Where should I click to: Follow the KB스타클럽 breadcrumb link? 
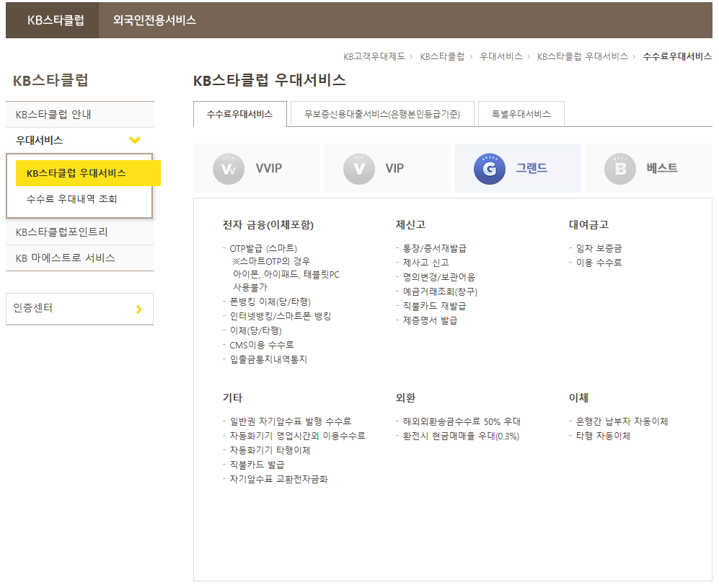[442, 56]
